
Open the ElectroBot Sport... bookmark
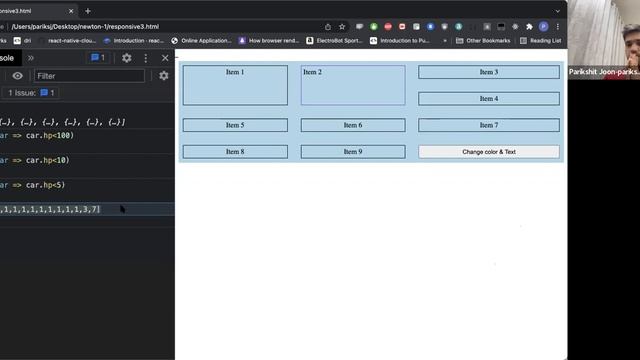click(x=334, y=40)
